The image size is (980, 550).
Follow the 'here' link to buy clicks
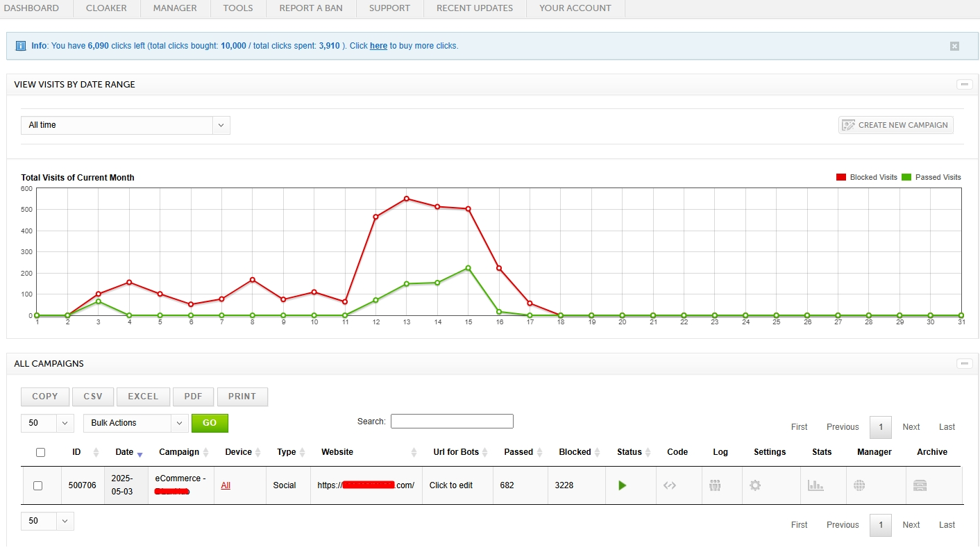point(378,46)
